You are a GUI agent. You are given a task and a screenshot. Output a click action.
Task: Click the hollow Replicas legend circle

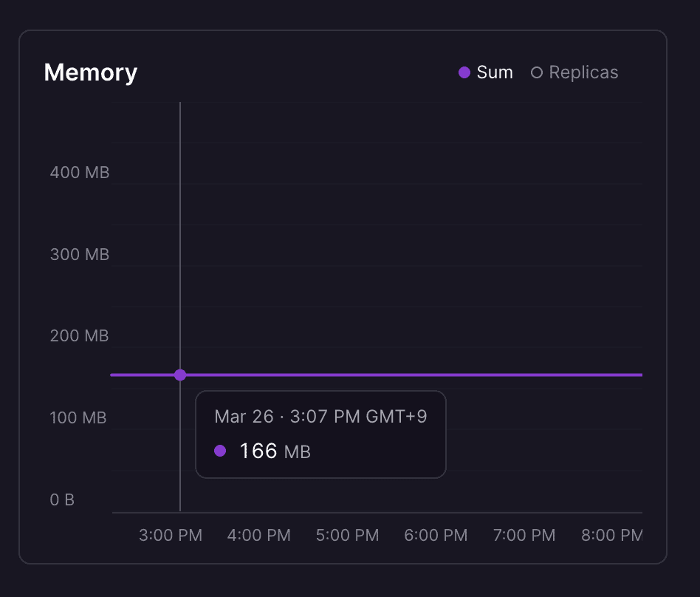pos(537,72)
